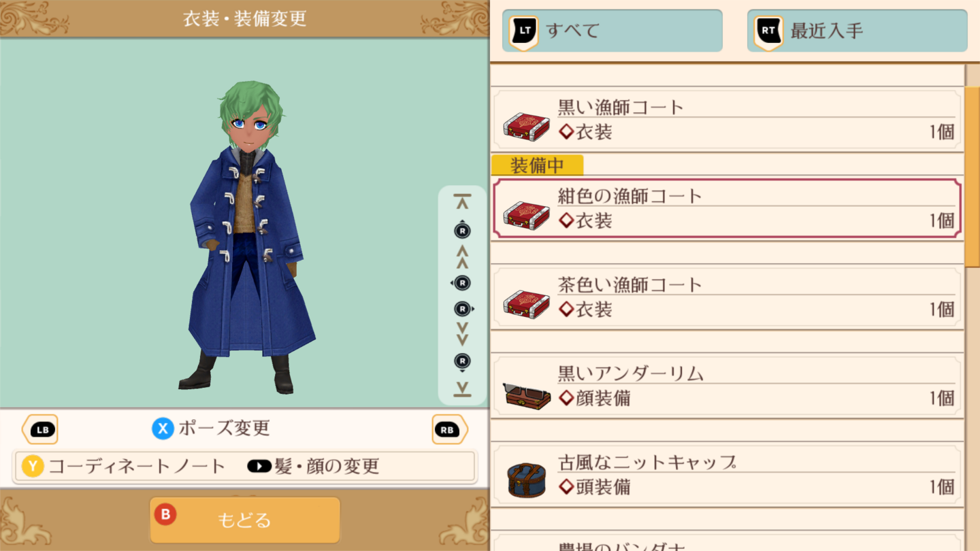Click the orange scrollbar handle on the list
980x551 pixels.
point(972,176)
